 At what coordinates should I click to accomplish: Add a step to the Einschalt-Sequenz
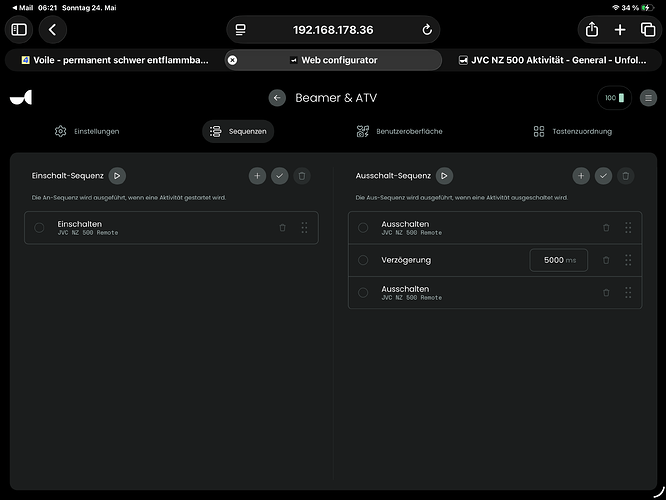257,176
